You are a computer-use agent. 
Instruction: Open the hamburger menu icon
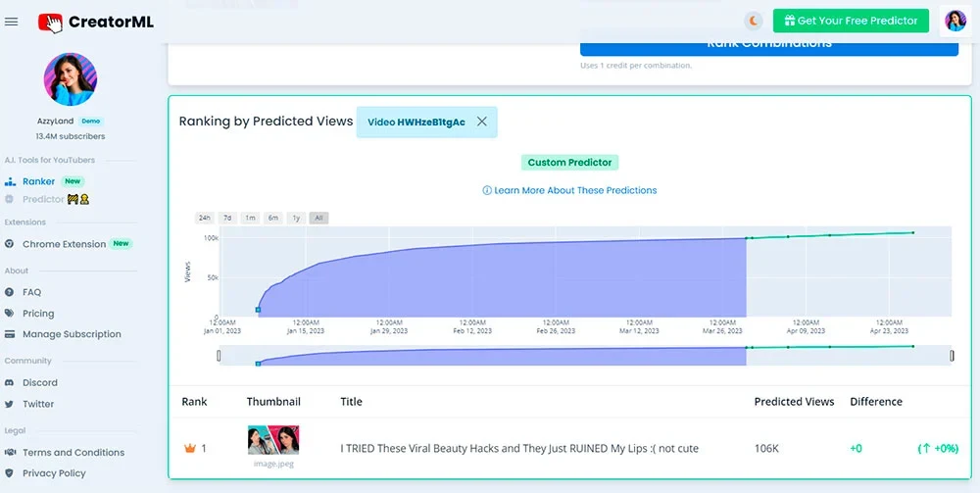(x=11, y=22)
